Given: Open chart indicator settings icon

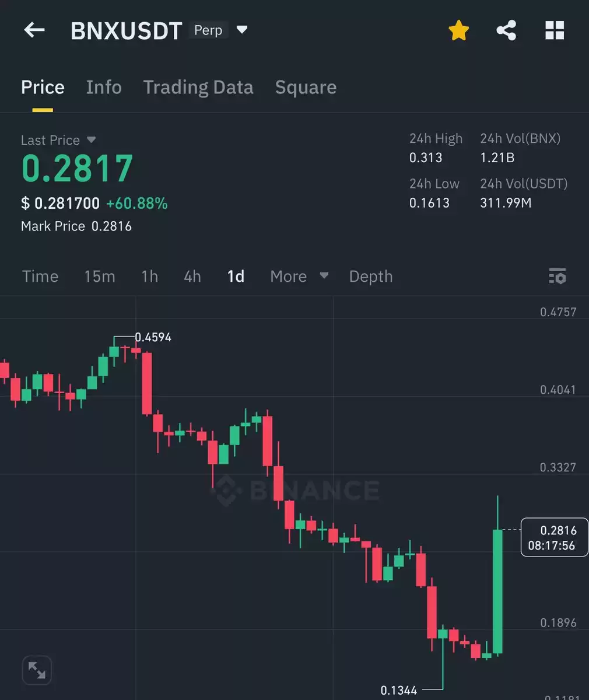Looking at the screenshot, I should point(558,276).
